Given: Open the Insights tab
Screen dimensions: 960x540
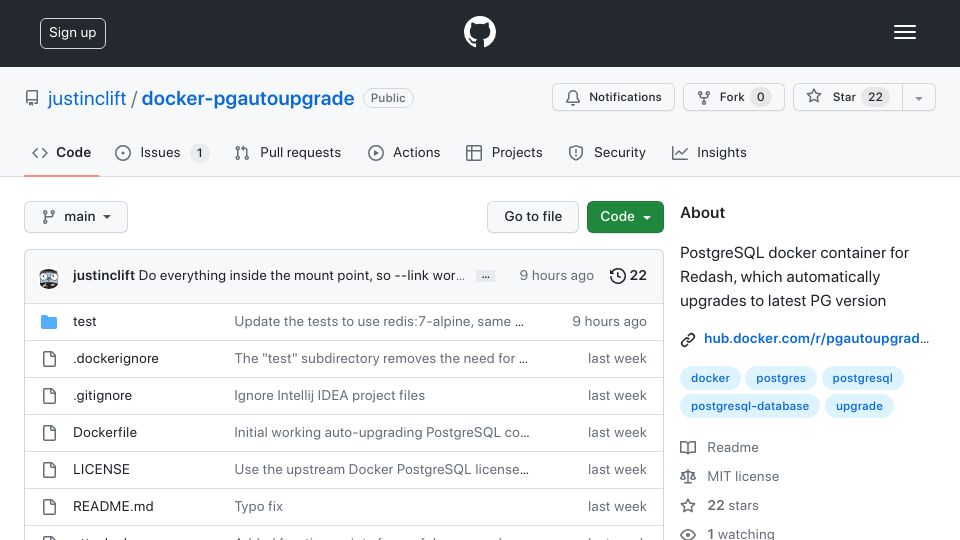Looking at the screenshot, I should [x=709, y=152].
